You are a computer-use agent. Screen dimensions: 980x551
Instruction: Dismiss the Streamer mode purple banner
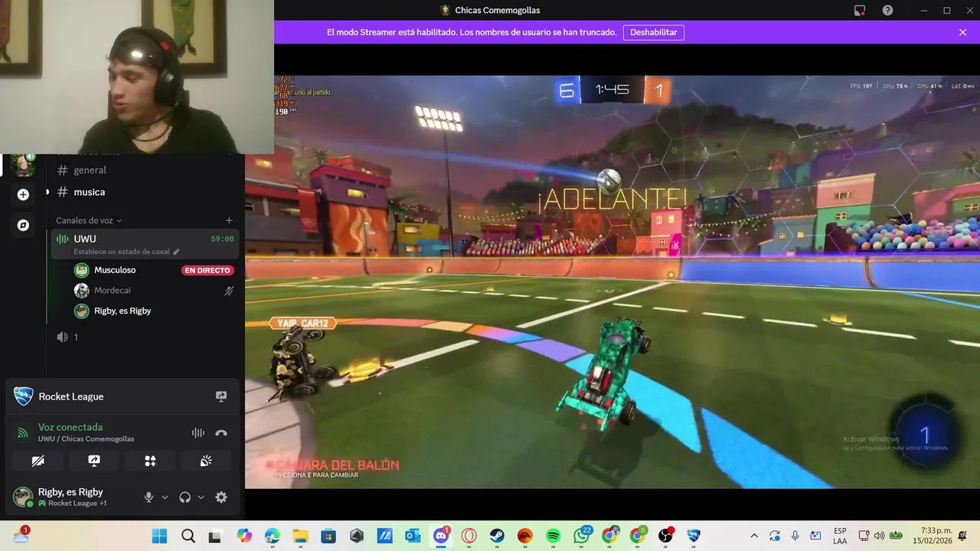(x=962, y=32)
